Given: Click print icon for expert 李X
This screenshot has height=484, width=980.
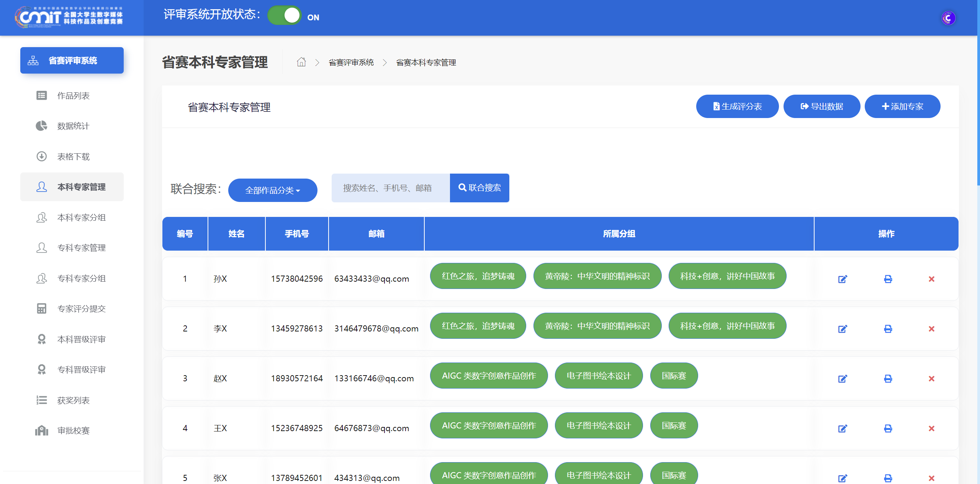Looking at the screenshot, I should tap(888, 329).
